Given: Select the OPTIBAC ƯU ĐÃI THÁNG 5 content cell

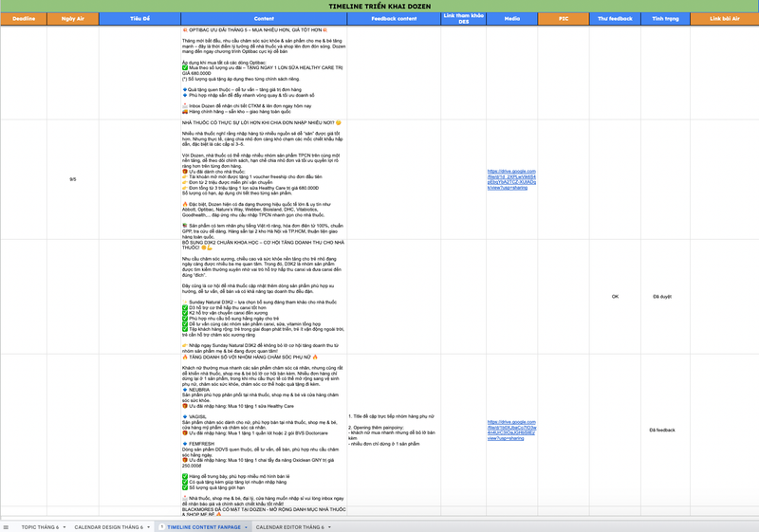Looking at the screenshot, I should (264, 70).
